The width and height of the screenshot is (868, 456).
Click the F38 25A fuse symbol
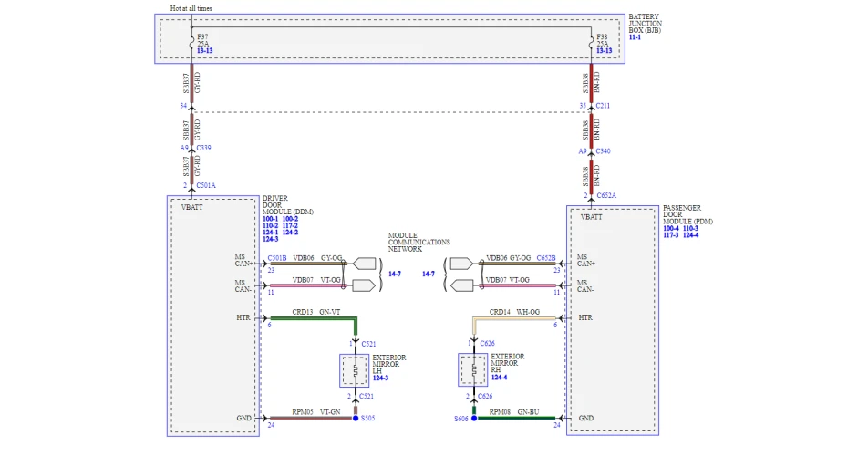pyautogui.click(x=591, y=42)
